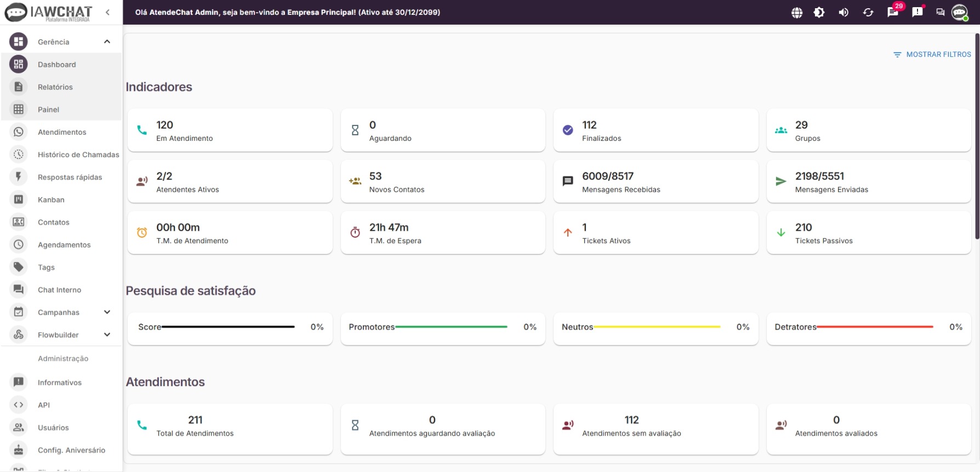The width and height of the screenshot is (980, 472).
Task: Expand the Flowbuilder submenu
Action: 107,335
